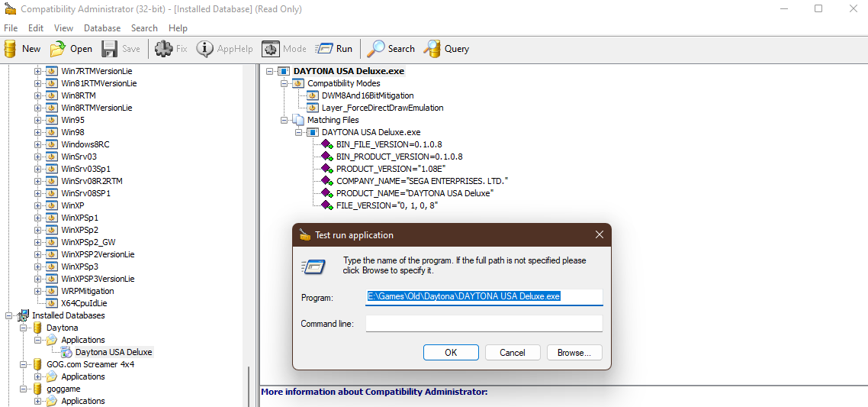Select WinXPSP2VersionLie in the tree
Image resolution: width=868 pixels, height=407 pixels.
[98, 254]
